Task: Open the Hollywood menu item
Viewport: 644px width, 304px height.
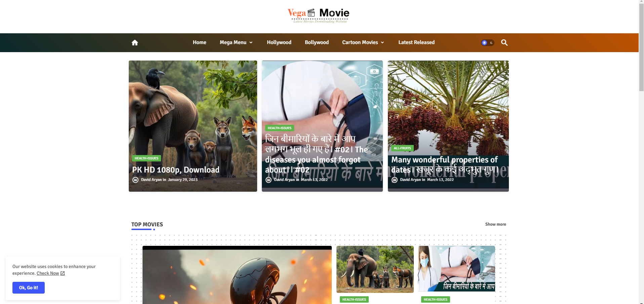Action: point(279,42)
